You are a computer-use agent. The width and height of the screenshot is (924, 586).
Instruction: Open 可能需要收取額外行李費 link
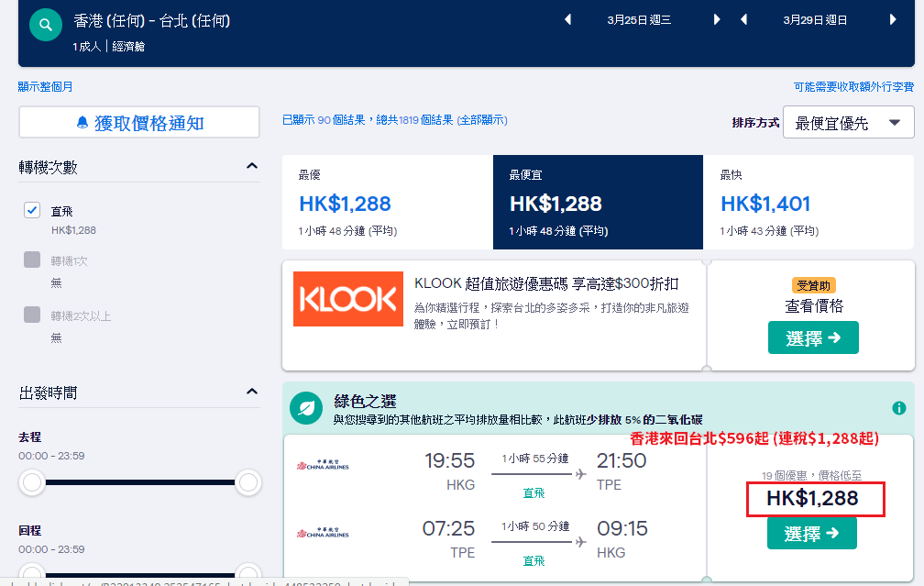(854, 86)
